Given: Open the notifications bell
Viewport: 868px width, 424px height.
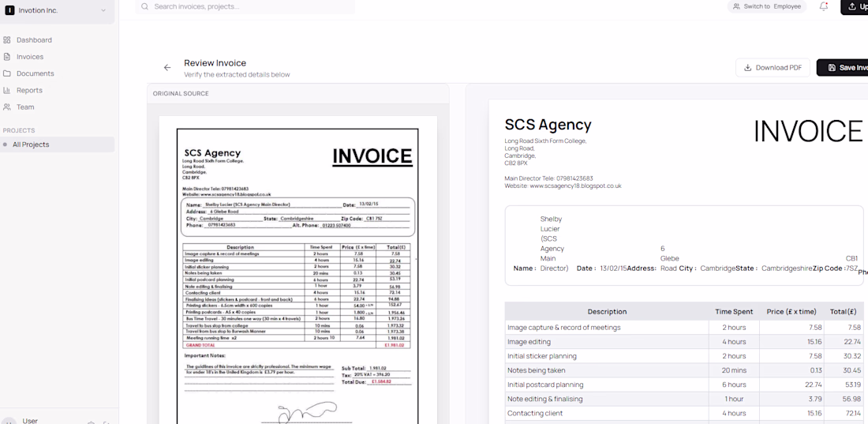Looking at the screenshot, I should [824, 6].
